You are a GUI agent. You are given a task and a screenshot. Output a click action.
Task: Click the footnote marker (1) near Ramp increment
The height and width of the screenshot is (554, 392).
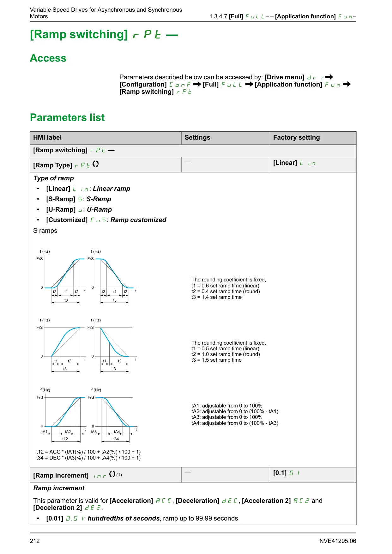click(x=119, y=475)
